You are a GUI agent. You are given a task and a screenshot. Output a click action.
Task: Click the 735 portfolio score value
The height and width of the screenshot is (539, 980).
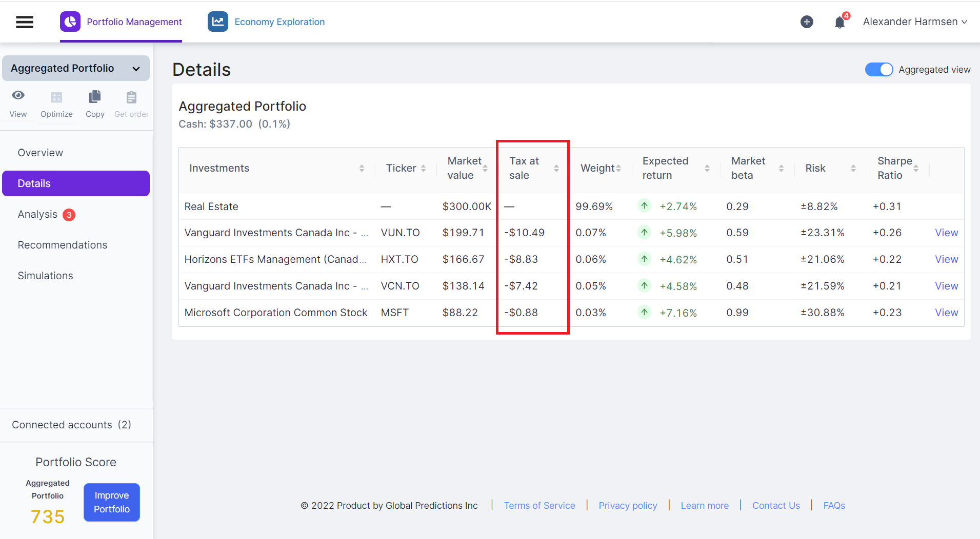click(x=48, y=516)
